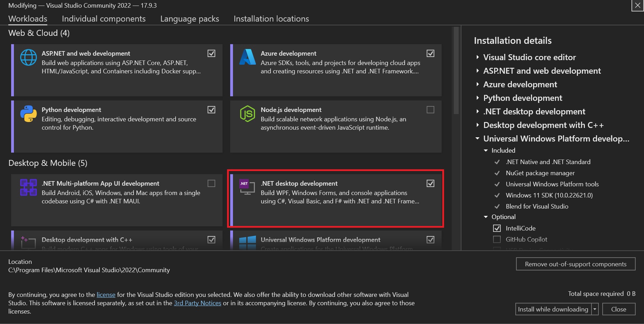Click 'Blend for Visual Studio' item
Viewport: 644px width, 324px height.
click(537, 206)
